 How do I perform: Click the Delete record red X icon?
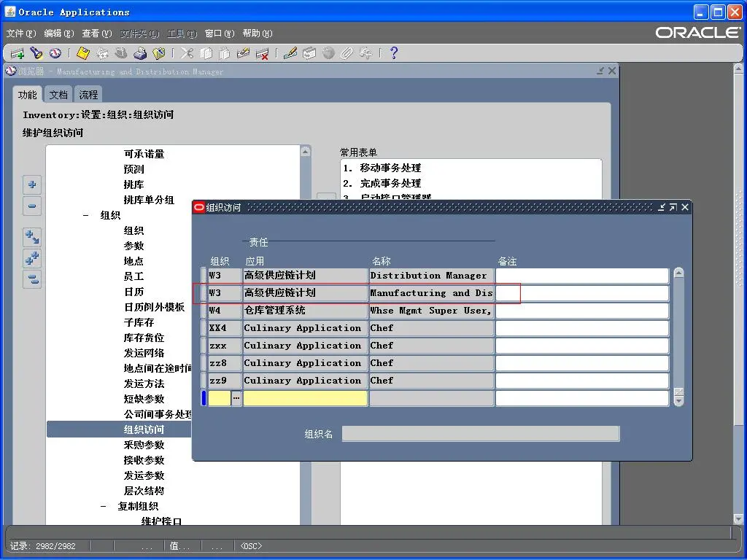click(263, 53)
